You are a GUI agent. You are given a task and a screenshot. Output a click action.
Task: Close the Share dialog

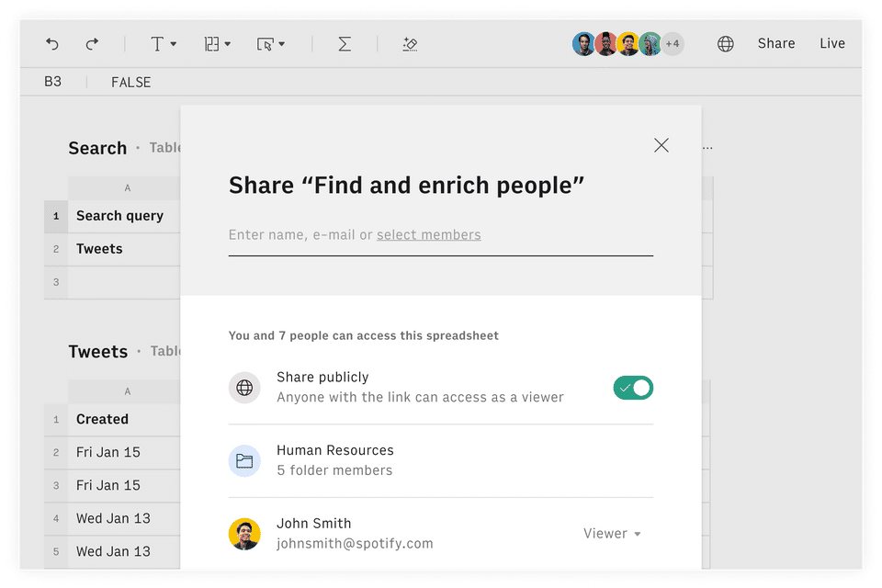[661, 145]
